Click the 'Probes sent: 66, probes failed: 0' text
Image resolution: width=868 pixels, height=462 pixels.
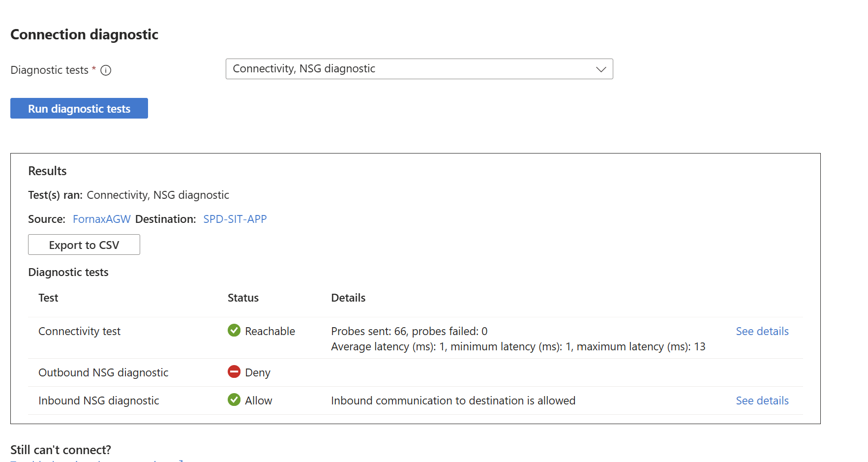point(409,331)
